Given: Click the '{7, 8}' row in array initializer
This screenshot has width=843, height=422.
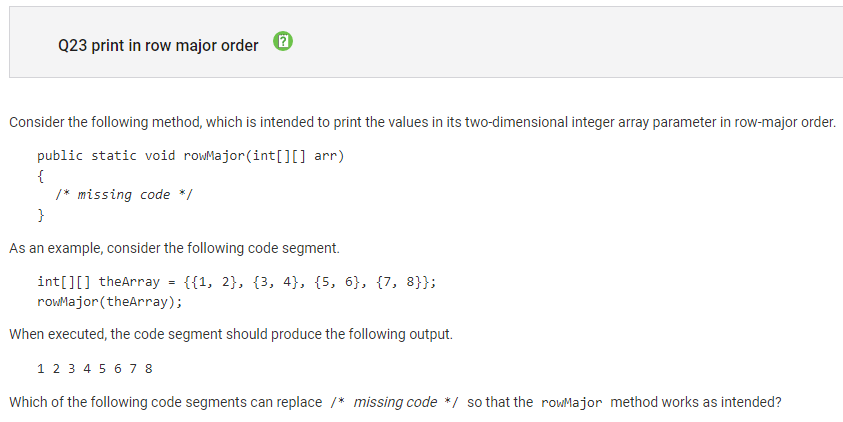Looking at the screenshot, I should point(398,282).
